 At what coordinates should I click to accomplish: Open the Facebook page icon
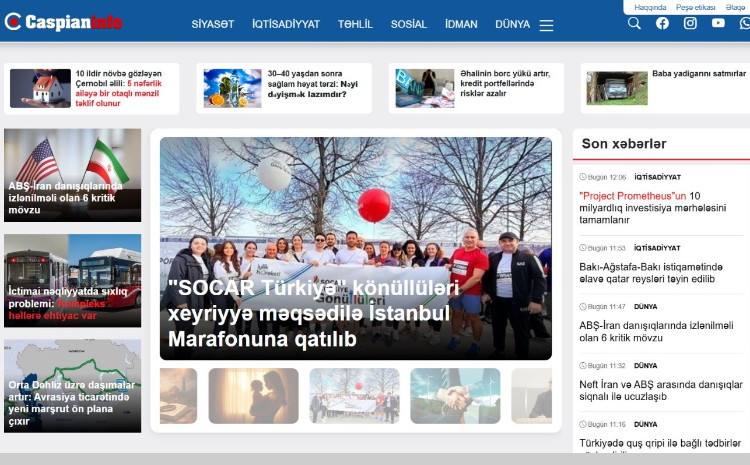tap(662, 24)
